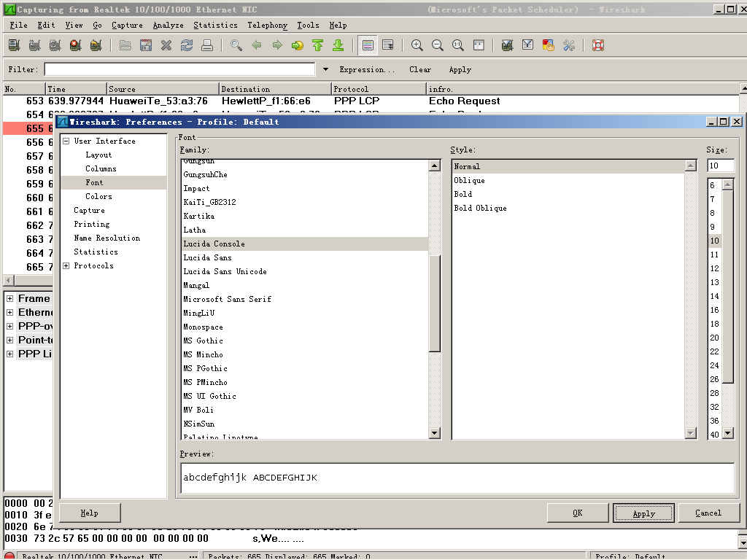747x560 pixels.
Task: Expand the Frame row in packet details
Action: [x=9, y=298]
